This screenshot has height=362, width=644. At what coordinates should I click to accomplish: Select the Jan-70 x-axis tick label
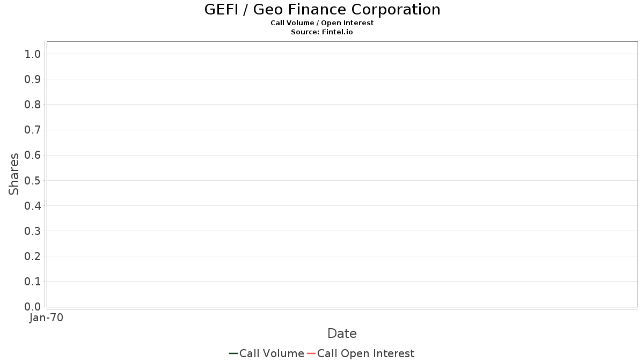tap(47, 318)
